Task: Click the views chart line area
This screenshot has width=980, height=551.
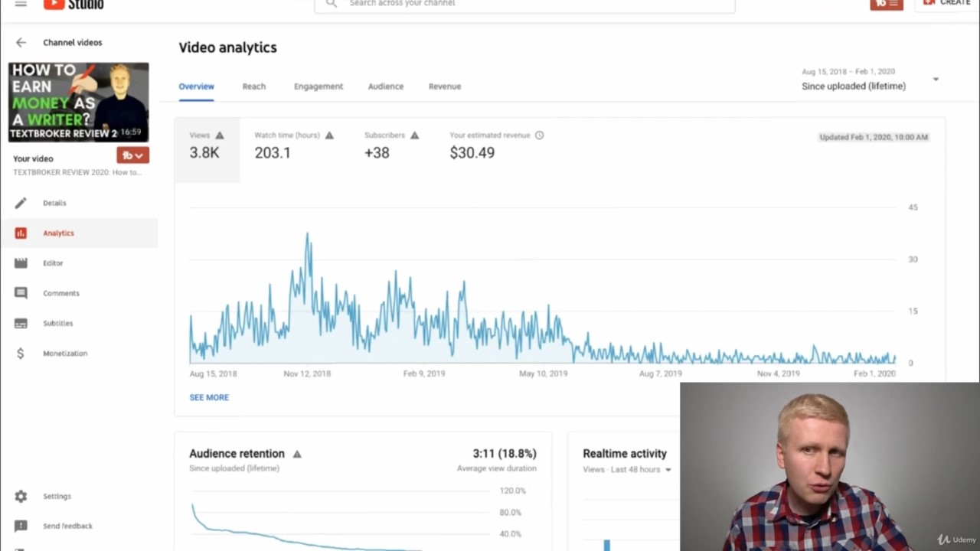Action: tap(542, 285)
